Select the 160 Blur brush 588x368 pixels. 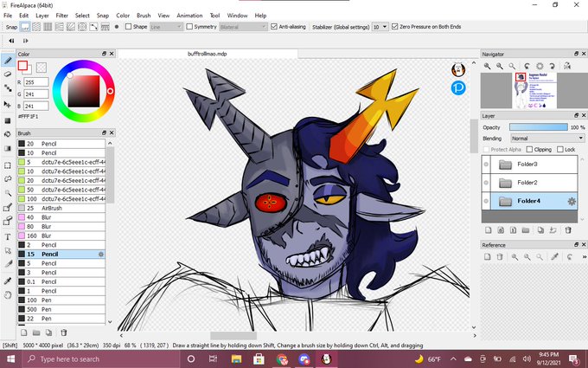(x=61, y=236)
